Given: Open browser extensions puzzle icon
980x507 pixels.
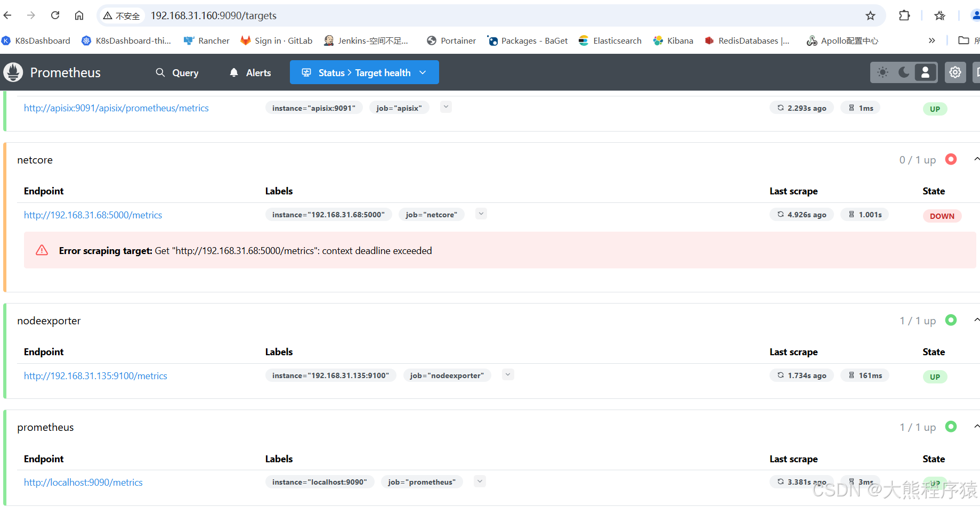Looking at the screenshot, I should click(904, 15).
